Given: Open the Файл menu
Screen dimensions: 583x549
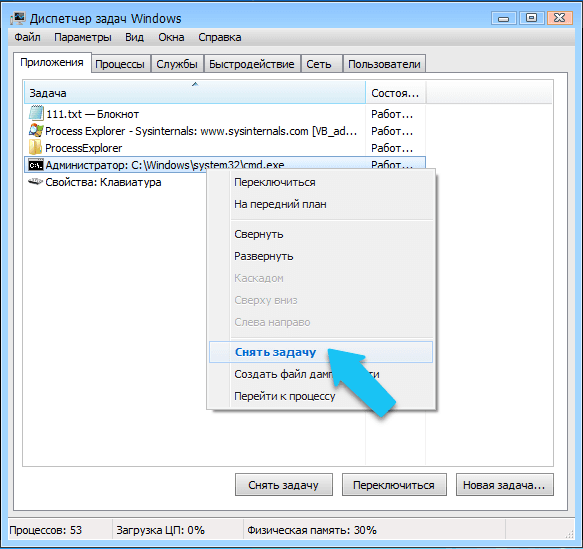Looking at the screenshot, I should [x=28, y=37].
